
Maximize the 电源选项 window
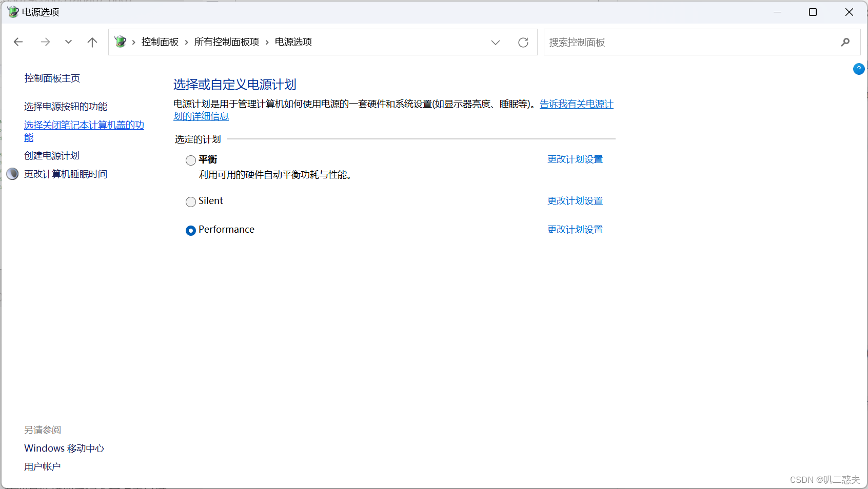coord(813,12)
